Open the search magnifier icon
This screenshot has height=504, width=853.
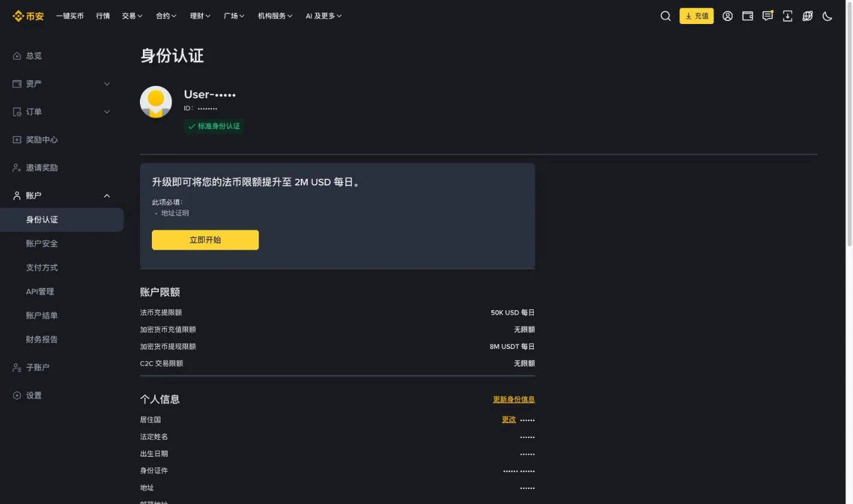coord(666,16)
